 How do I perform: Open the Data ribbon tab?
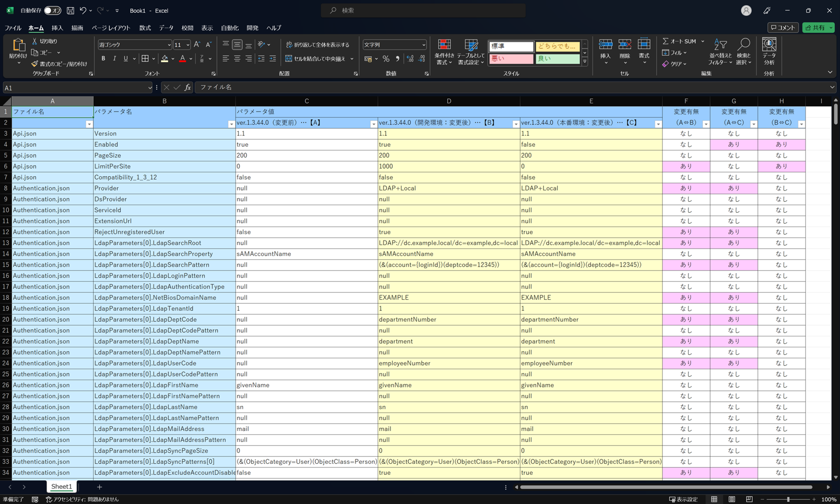166,28
